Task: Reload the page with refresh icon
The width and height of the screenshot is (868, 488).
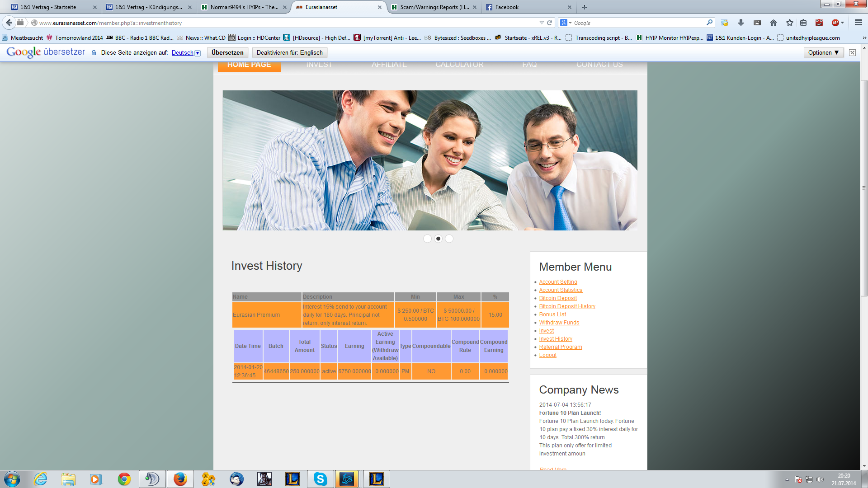Action: point(550,23)
